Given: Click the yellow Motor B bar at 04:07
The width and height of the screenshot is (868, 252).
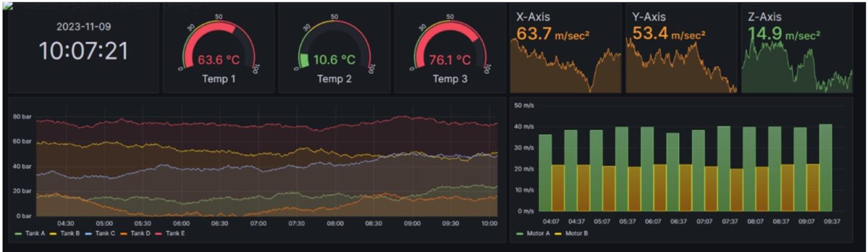Looking at the screenshot, I should [x=558, y=188].
